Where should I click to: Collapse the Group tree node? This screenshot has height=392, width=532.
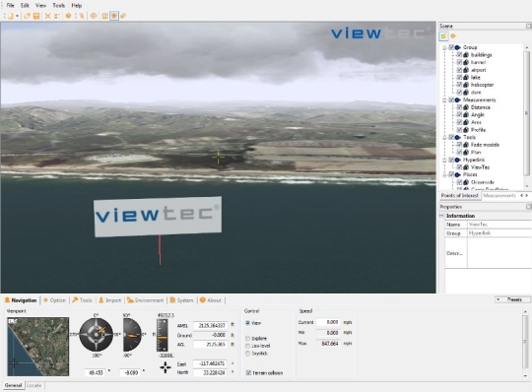pyautogui.click(x=444, y=47)
